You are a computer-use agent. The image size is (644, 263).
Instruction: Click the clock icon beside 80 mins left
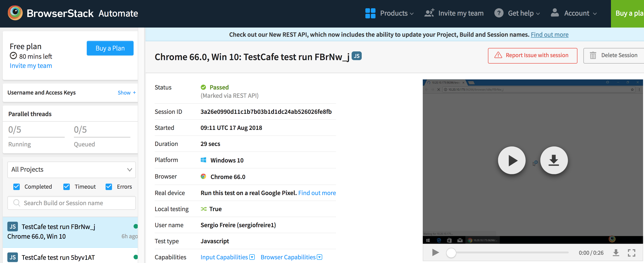tap(13, 56)
